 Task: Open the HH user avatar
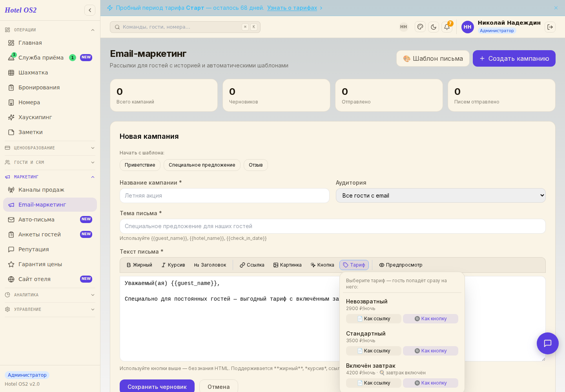click(x=467, y=27)
